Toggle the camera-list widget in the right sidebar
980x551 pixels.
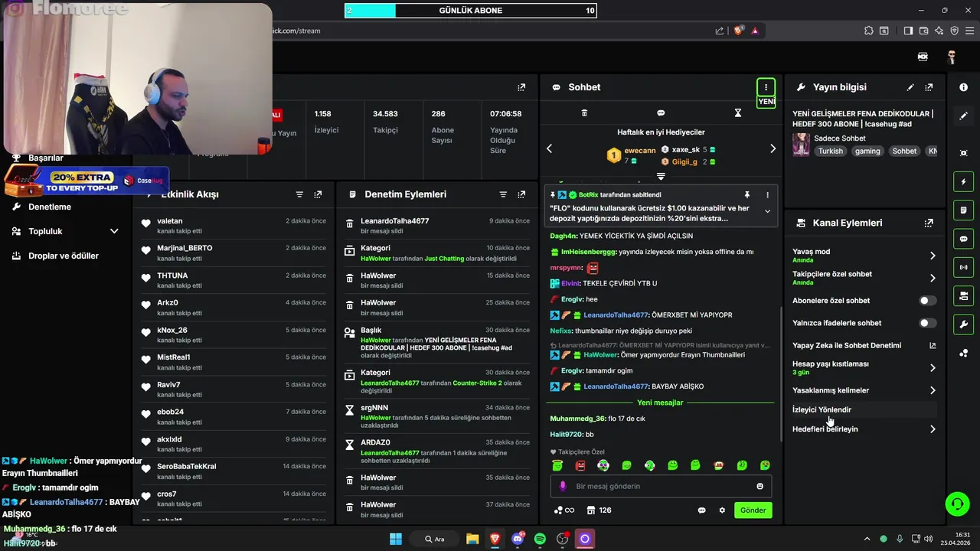pos(963,295)
